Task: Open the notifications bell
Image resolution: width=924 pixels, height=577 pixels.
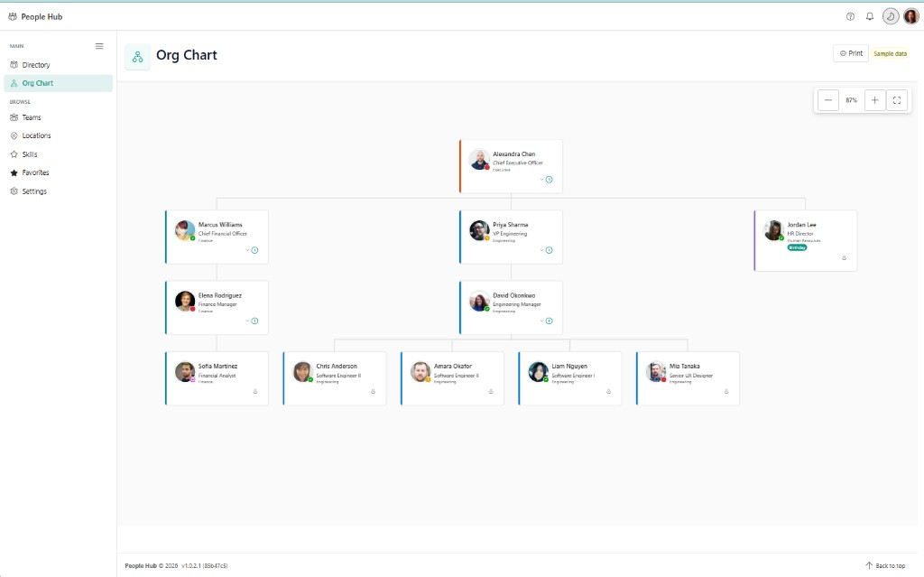Action: pyautogui.click(x=869, y=16)
